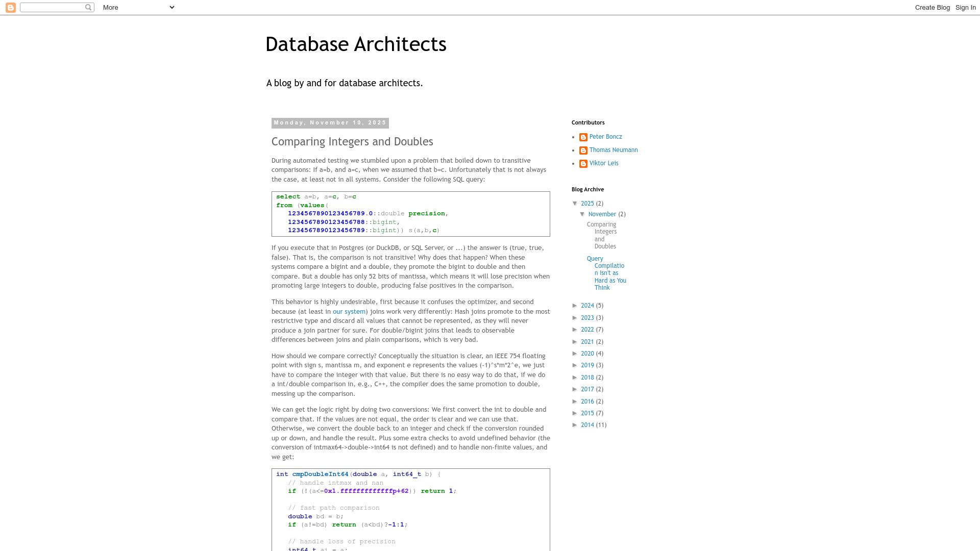The width and height of the screenshot is (980, 551).
Task: Expand the 2024 archive triangle
Action: click(575, 306)
